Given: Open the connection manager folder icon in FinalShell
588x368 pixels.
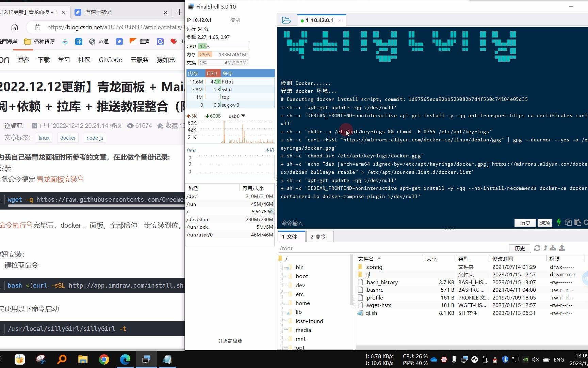Looking at the screenshot, I should pyautogui.click(x=287, y=20).
